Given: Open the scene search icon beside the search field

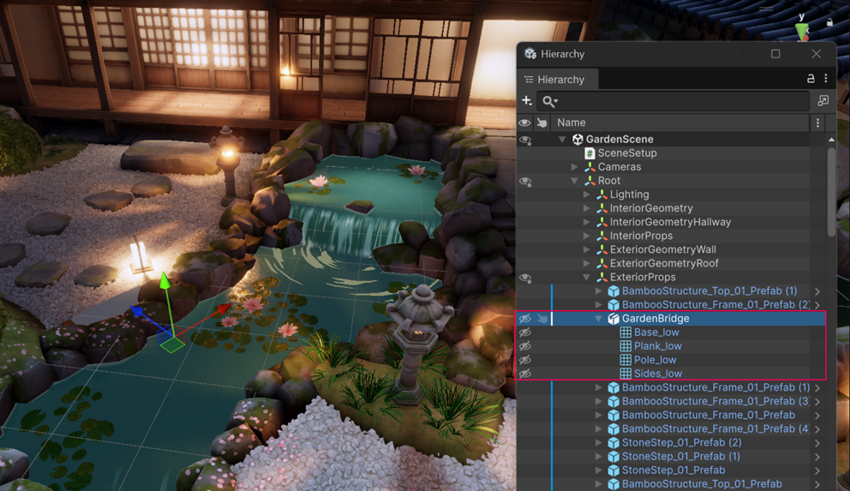Looking at the screenshot, I should [x=823, y=101].
